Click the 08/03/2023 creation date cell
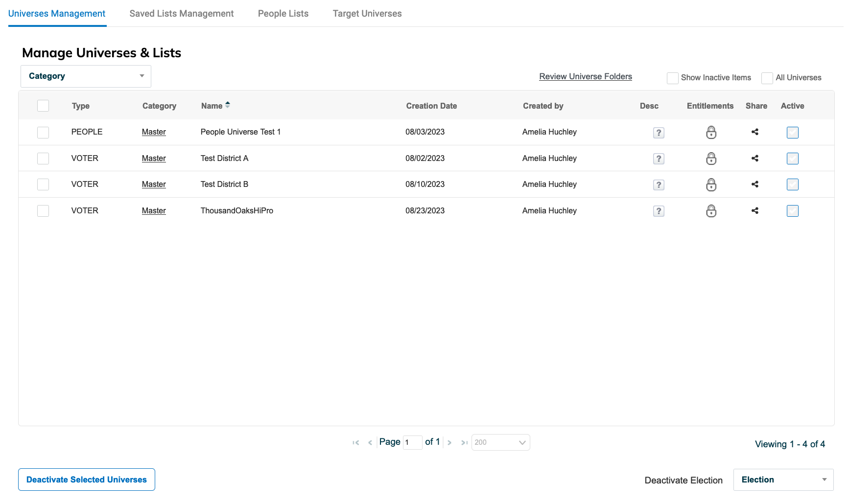The image size is (849, 504). (x=425, y=132)
